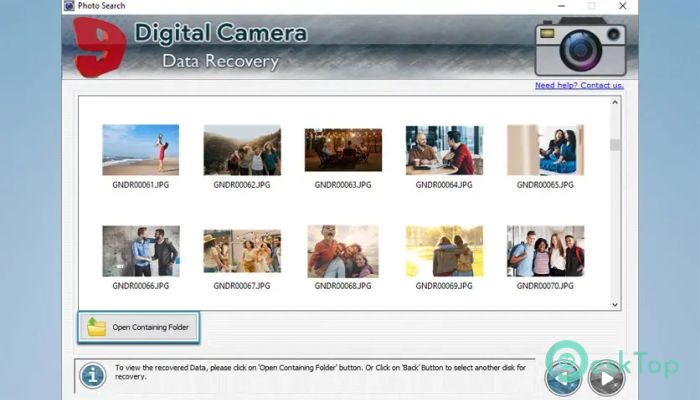Close the Photo Search window
This screenshot has height=400, width=700.
622,6
